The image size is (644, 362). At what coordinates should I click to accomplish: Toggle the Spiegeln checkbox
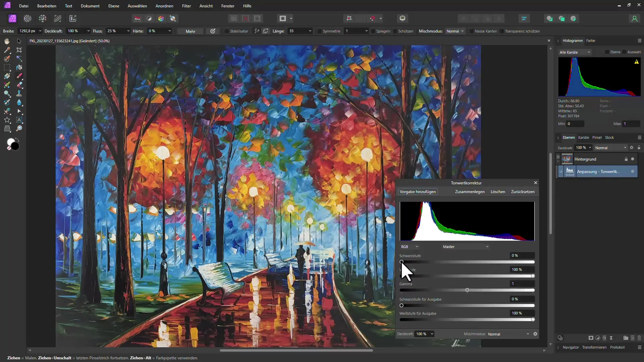pos(373,31)
